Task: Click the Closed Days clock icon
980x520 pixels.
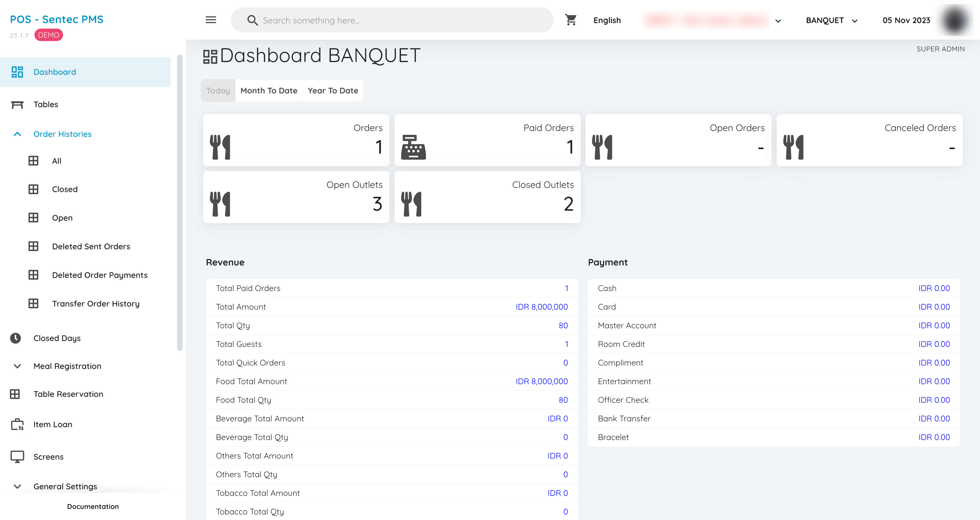Action: point(16,338)
